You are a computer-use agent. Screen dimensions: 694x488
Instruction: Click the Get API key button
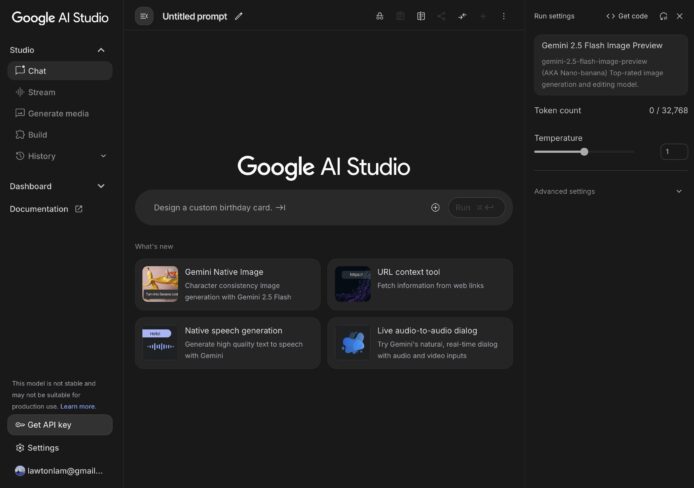59,425
